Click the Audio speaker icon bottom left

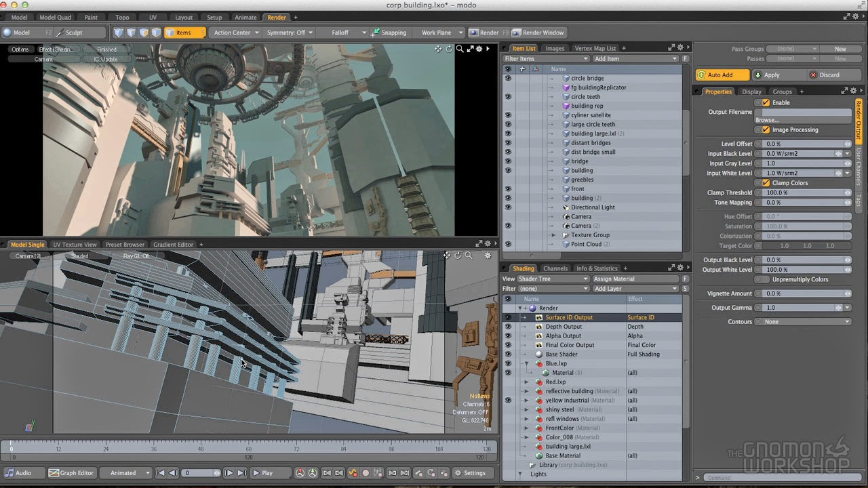pyautogui.click(x=11, y=472)
